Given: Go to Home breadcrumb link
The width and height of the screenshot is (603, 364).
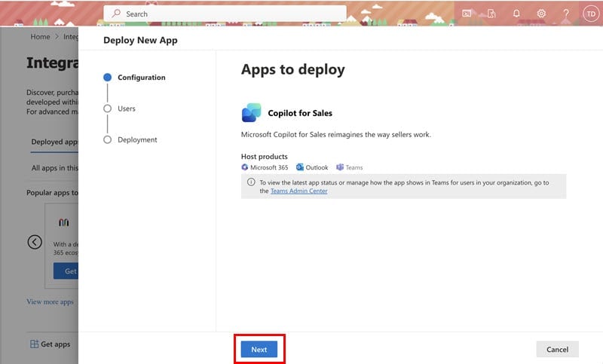Looking at the screenshot, I should 40,36.
